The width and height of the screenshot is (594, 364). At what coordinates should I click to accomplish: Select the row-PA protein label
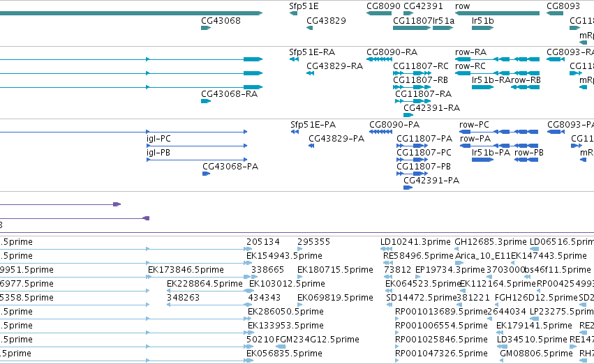475,139
